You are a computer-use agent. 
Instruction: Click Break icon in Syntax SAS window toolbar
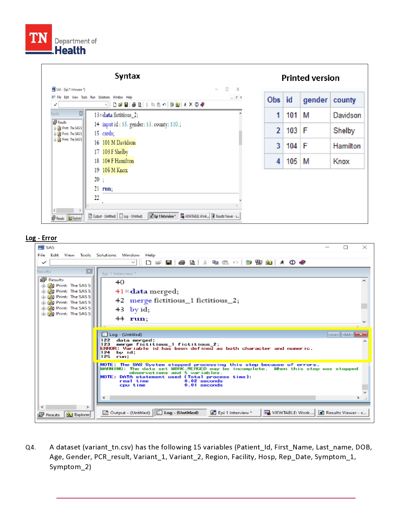pyautogui.click(x=197, y=104)
